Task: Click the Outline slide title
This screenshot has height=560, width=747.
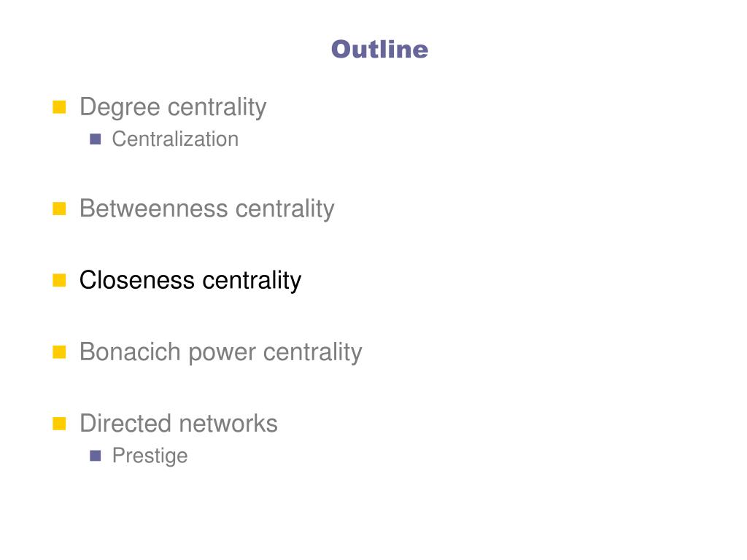Action: (x=379, y=50)
